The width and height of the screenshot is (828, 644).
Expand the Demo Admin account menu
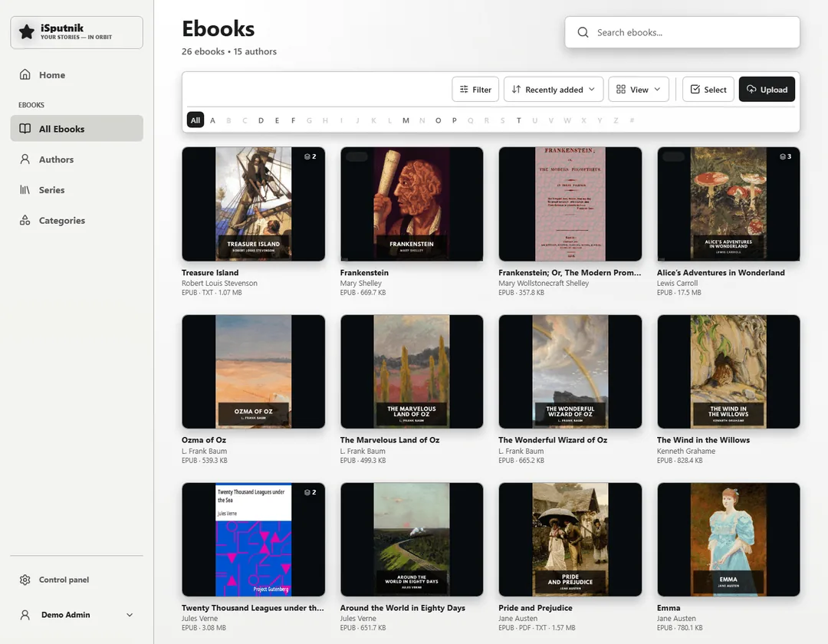tap(130, 615)
